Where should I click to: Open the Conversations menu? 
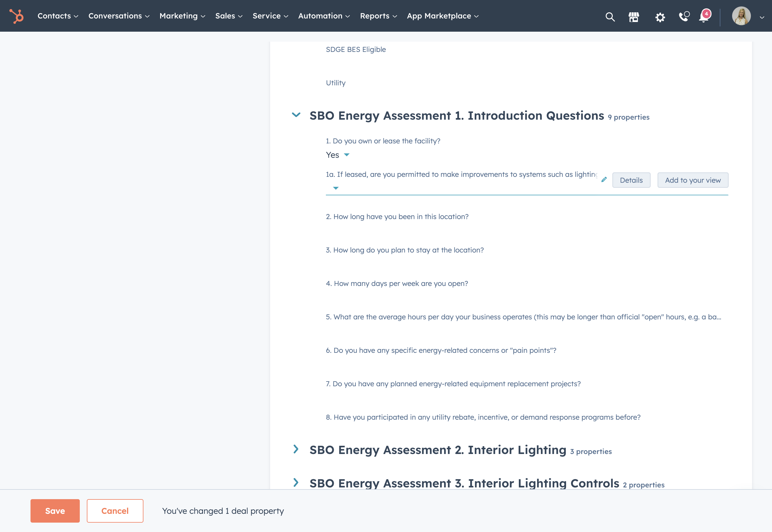(x=119, y=16)
